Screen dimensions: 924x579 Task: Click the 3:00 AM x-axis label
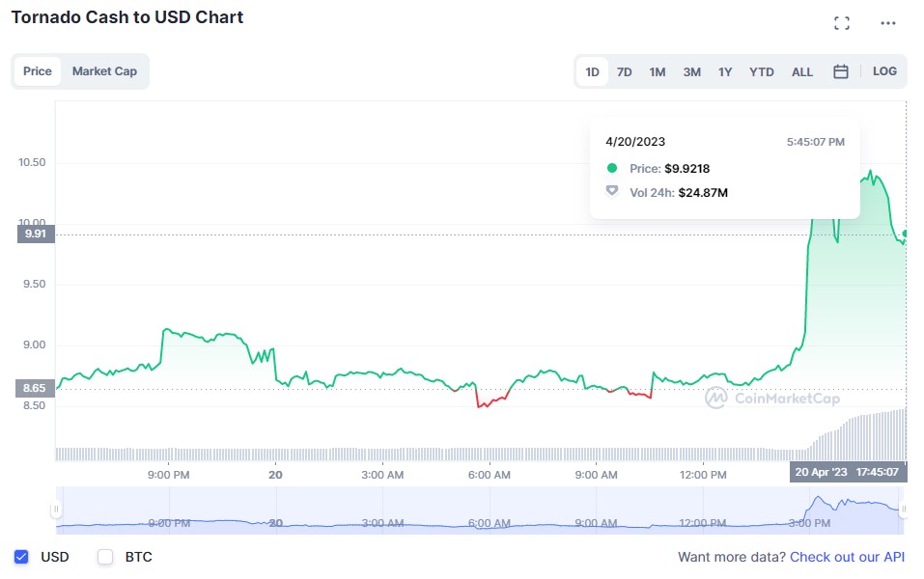click(x=382, y=475)
